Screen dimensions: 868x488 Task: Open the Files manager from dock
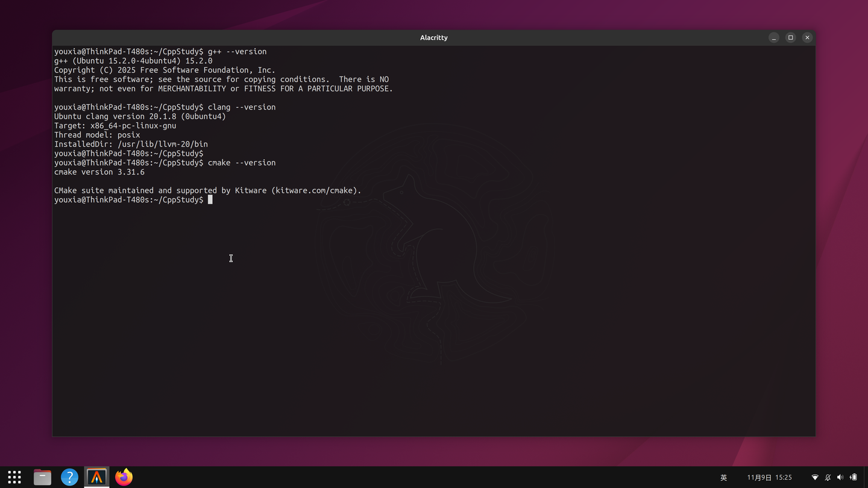click(42, 477)
